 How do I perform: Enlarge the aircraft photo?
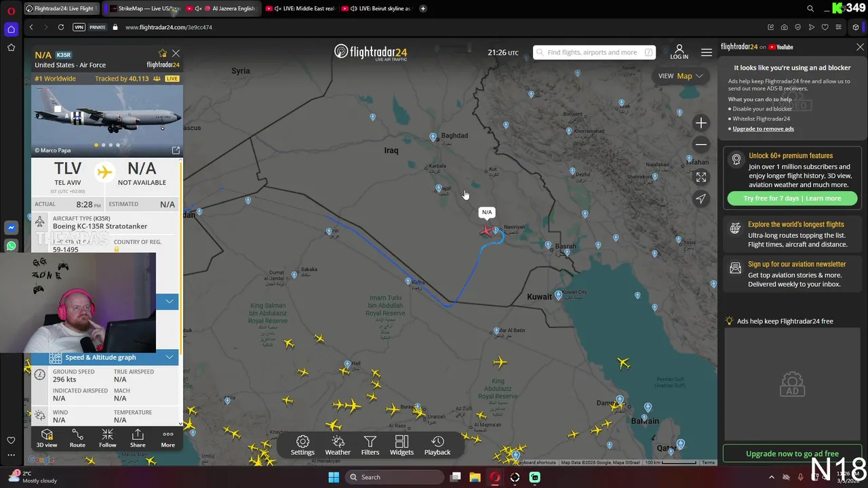coord(176,150)
